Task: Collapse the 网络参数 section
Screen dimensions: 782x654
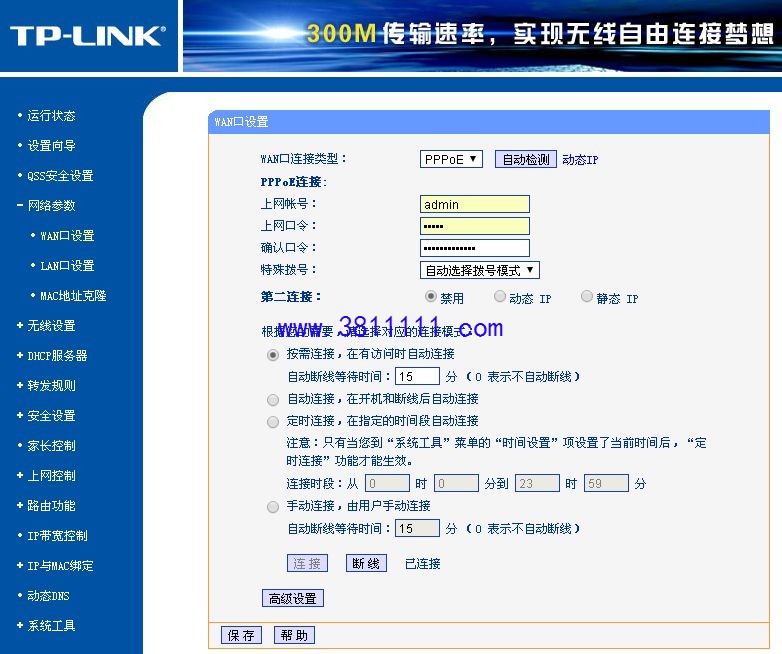Action: pos(51,206)
